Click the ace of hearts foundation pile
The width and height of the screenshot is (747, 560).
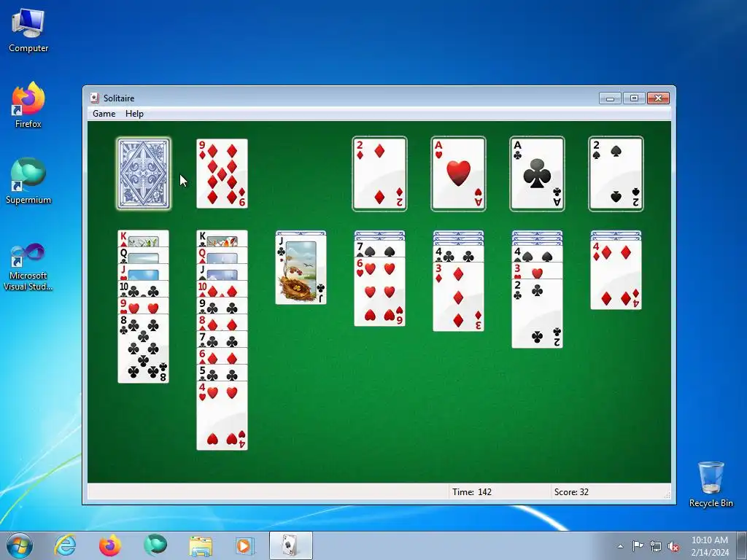point(458,174)
